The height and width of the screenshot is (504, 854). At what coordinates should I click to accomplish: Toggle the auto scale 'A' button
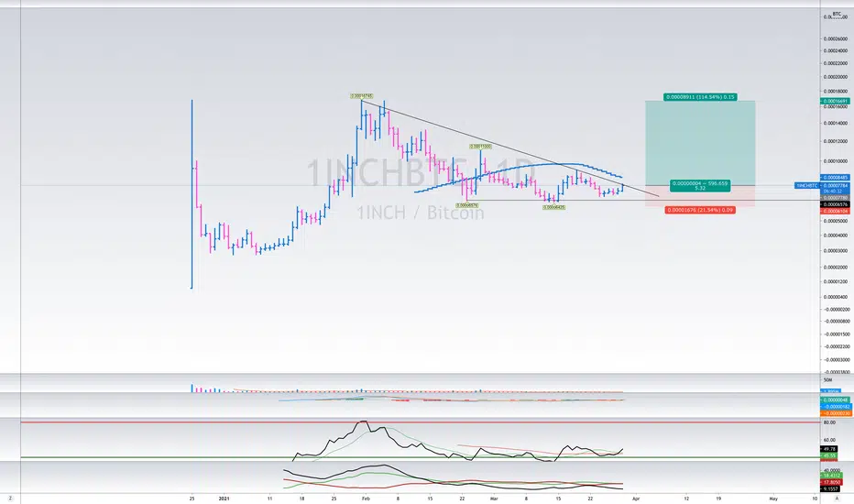tap(838, 499)
